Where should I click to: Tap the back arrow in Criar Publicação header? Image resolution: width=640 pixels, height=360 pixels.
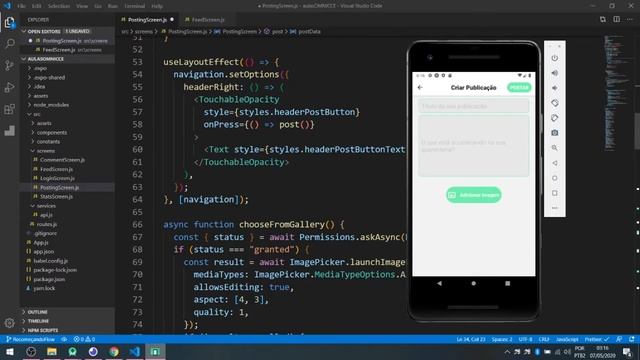pos(420,87)
